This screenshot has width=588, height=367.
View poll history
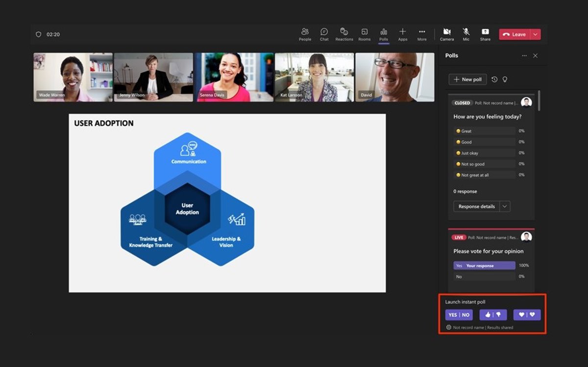click(x=495, y=79)
